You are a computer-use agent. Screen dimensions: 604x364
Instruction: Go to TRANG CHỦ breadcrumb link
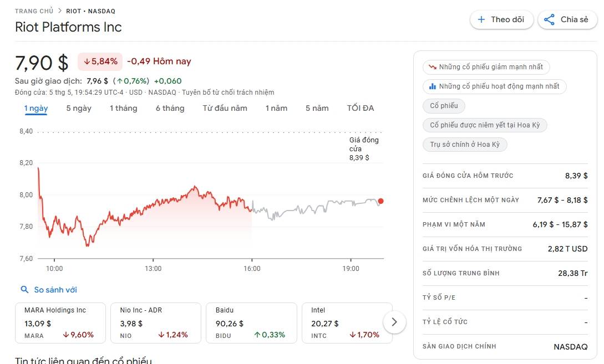(34, 11)
